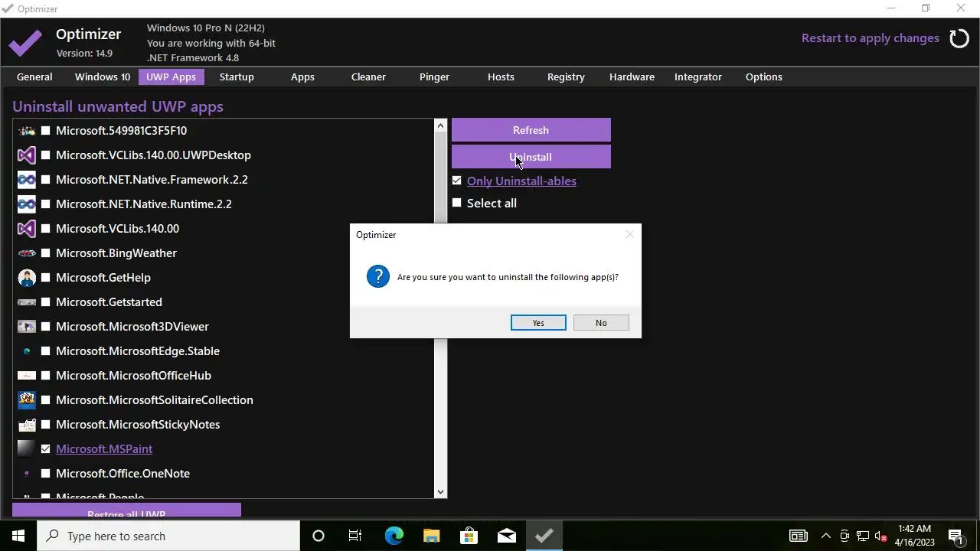Click the Restore all UWP button
Image resolution: width=980 pixels, height=551 pixels.
point(126,511)
